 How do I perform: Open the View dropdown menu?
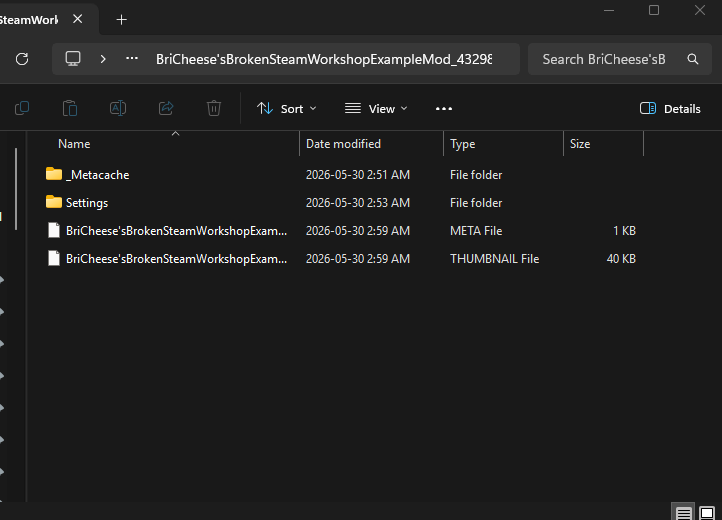click(376, 109)
